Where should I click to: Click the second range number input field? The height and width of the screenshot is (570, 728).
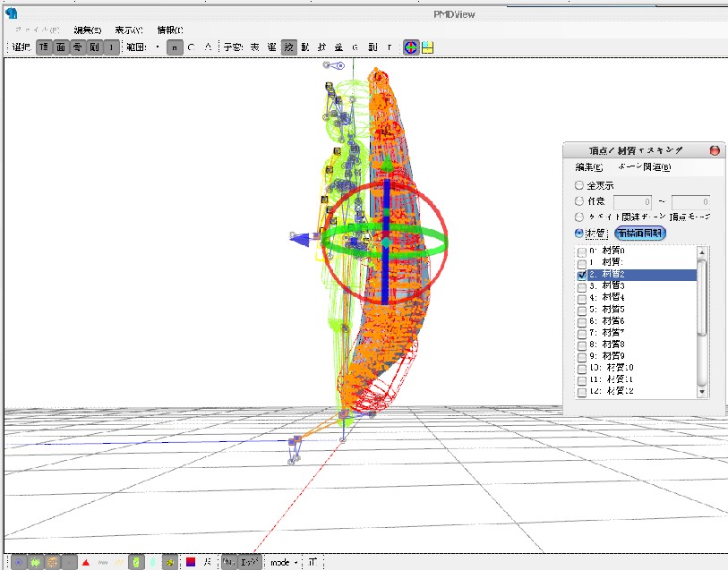click(691, 201)
